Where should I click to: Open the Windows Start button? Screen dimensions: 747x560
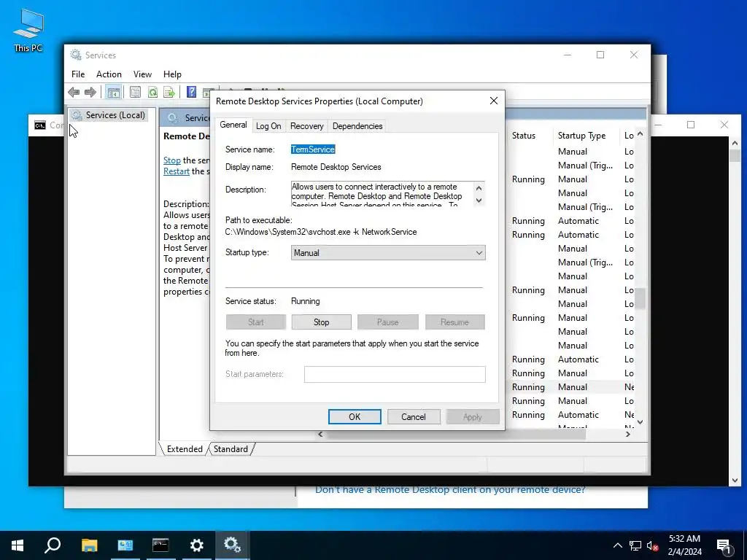pos(18,545)
